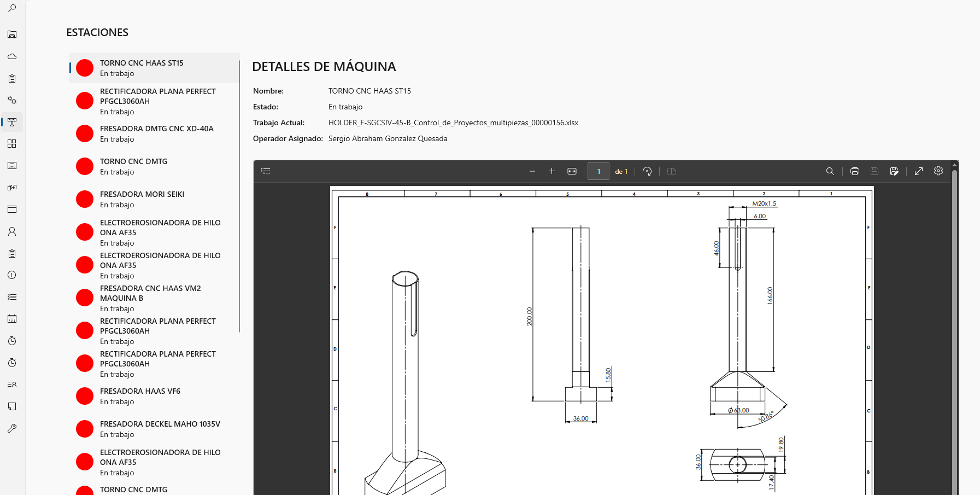Open the user profile sidebar icon

12,231
